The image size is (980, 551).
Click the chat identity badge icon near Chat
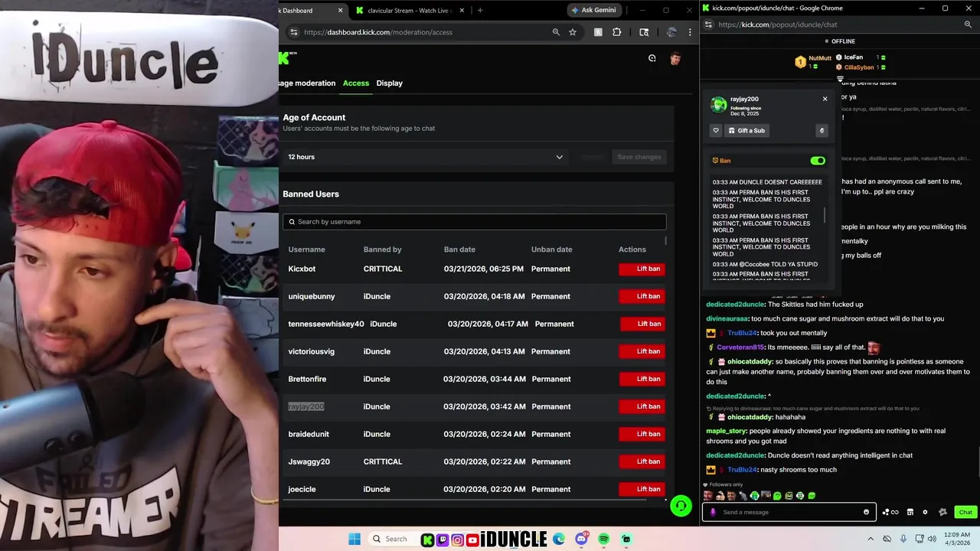tap(943, 512)
